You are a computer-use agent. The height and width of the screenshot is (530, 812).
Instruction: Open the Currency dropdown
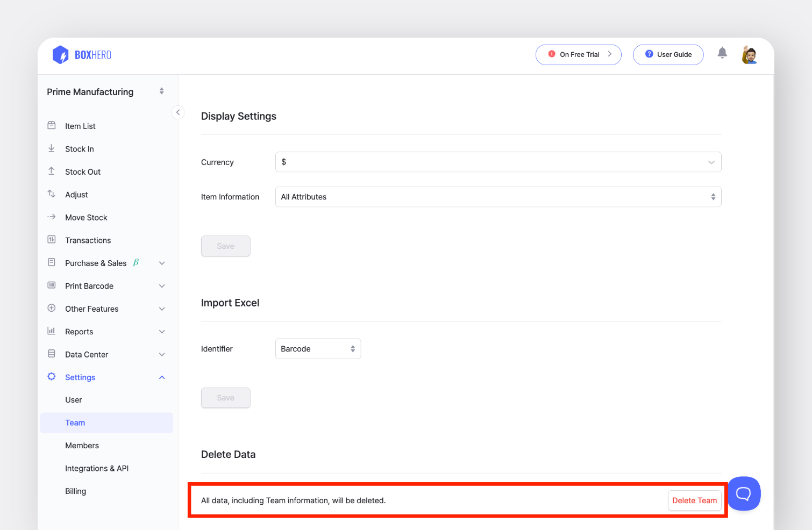(497, 162)
